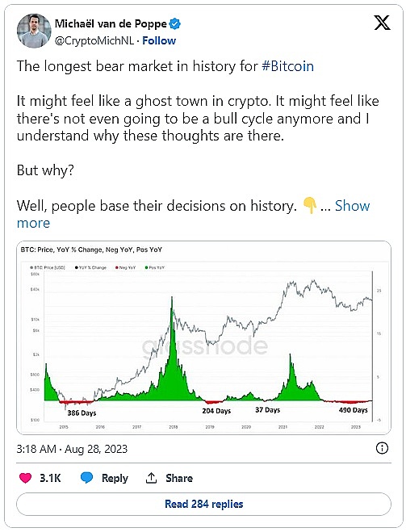Click the share upload arrow icon
Screen dimensions: 406x532
coord(151,478)
